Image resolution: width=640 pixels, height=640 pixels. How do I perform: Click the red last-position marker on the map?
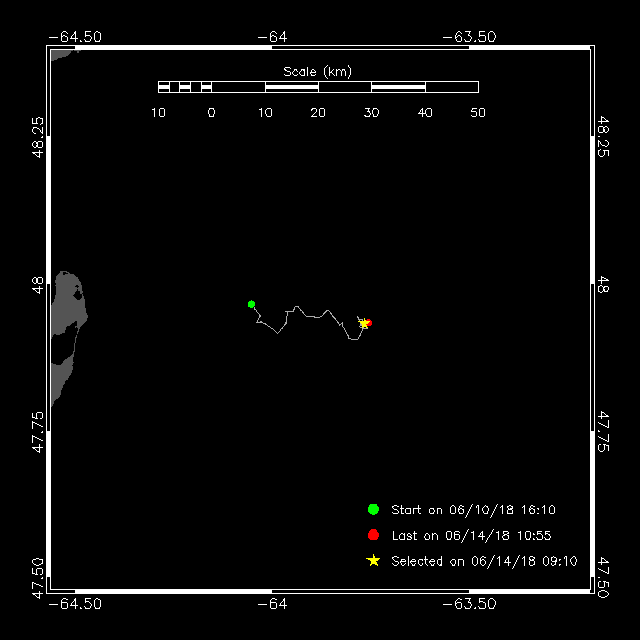(x=369, y=322)
